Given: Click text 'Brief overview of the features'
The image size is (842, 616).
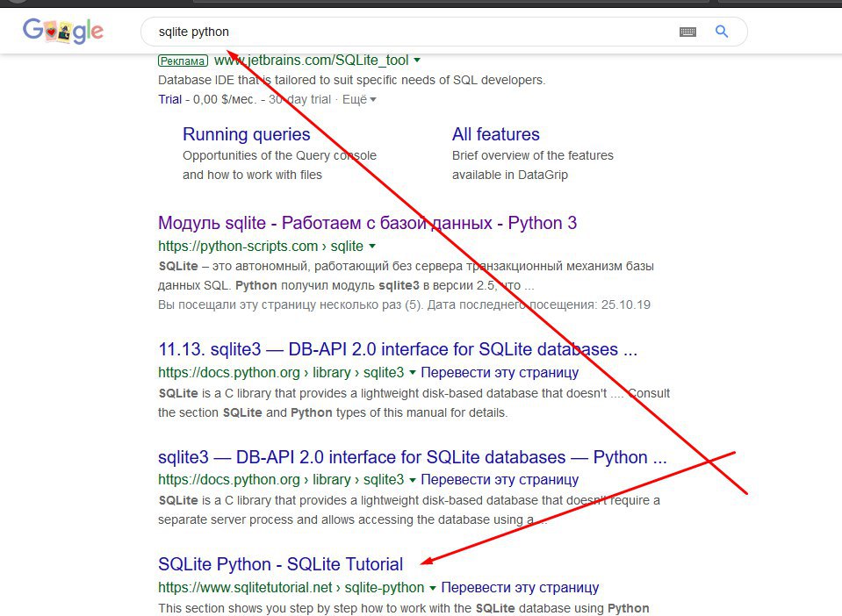Looking at the screenshot, I should click(533, 155).
